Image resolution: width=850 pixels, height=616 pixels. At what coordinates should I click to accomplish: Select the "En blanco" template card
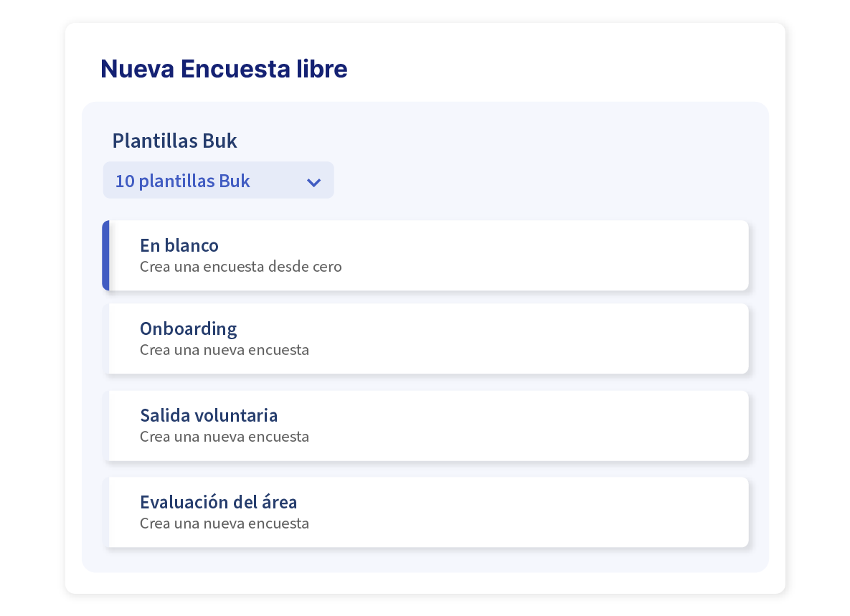pyautogui.click(x=428, y=255)
